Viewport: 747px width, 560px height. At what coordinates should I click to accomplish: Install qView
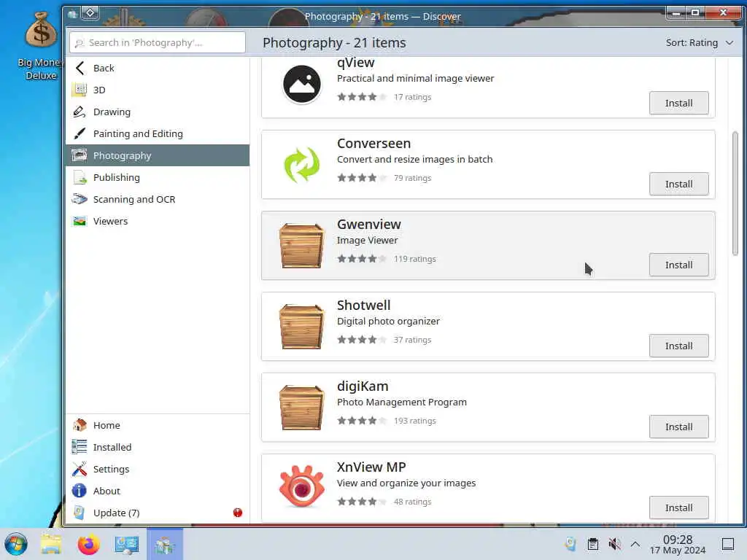point(678,103)
